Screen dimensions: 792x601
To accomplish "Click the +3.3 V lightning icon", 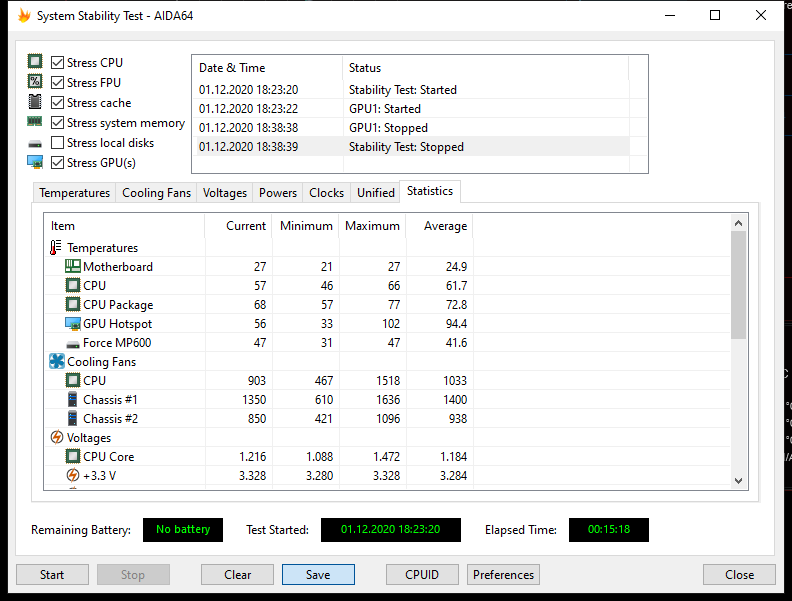I will point(73,475).
